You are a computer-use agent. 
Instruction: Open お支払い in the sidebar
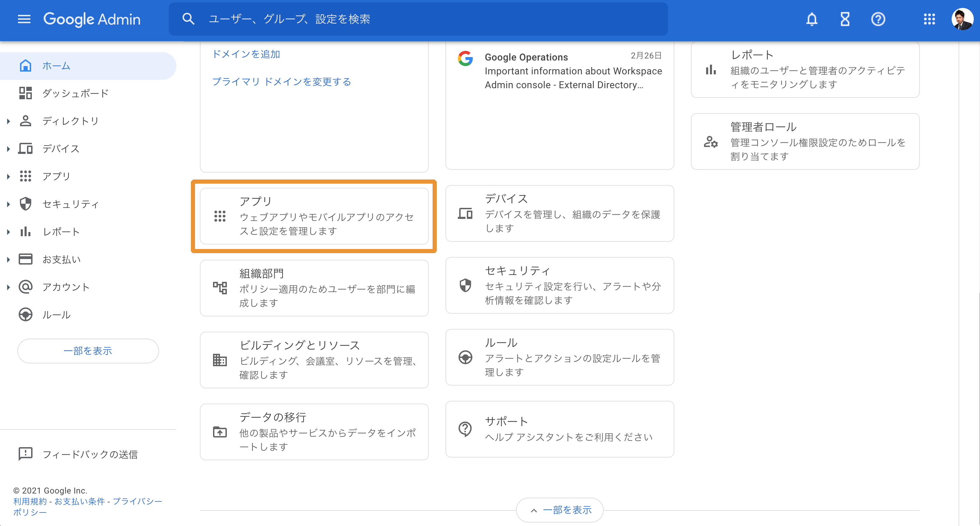(x=88, y=259)
